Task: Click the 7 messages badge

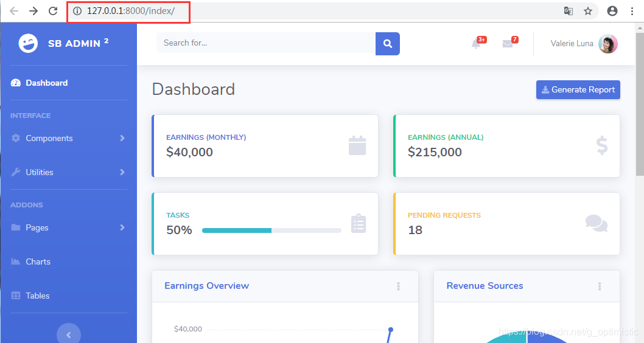Action: [514, 40]
